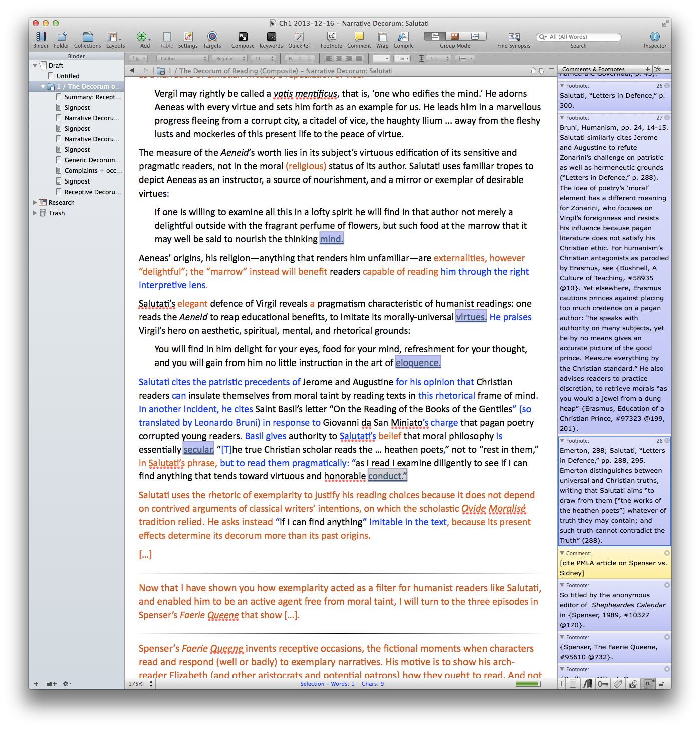The width and height of the screenshot is (700, 729).
Task: Toggle italic formatting
Action: tap(300, 59)
